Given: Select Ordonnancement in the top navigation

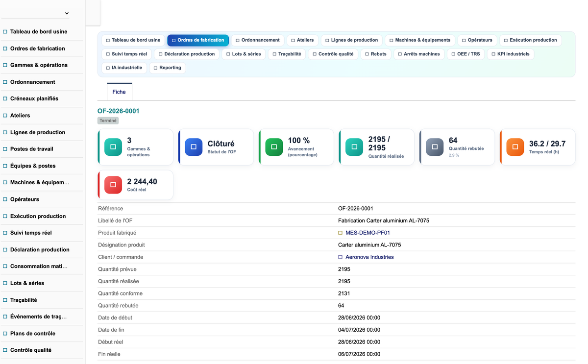Looking at the screenshot, I should click(x=257, y=40).
